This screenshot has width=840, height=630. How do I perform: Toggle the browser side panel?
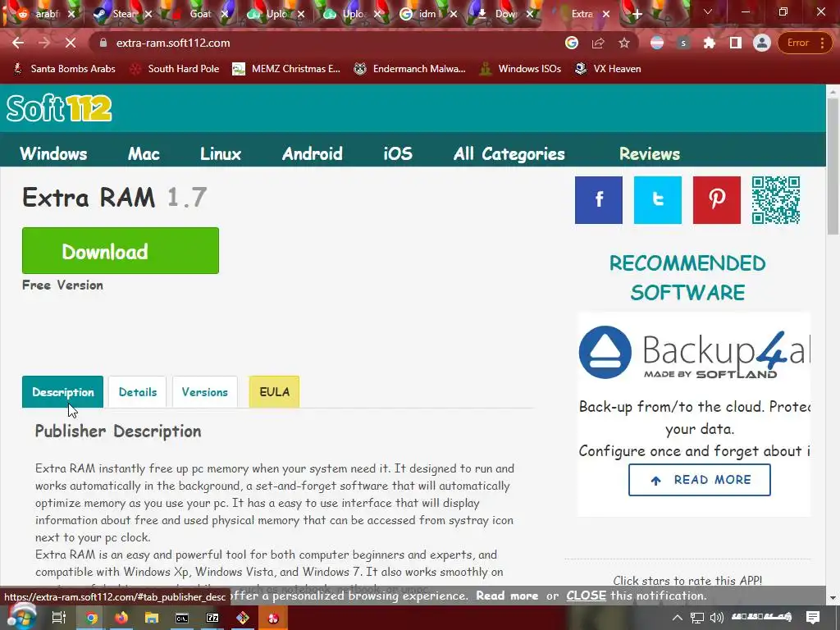click(x=736, y=43)
